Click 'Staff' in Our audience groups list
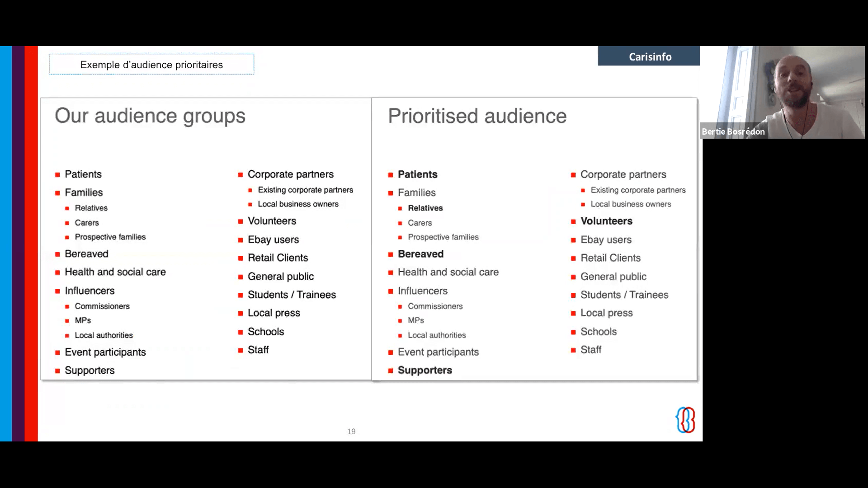The width and height of the screenshot is (868, 488). point(258,350)
